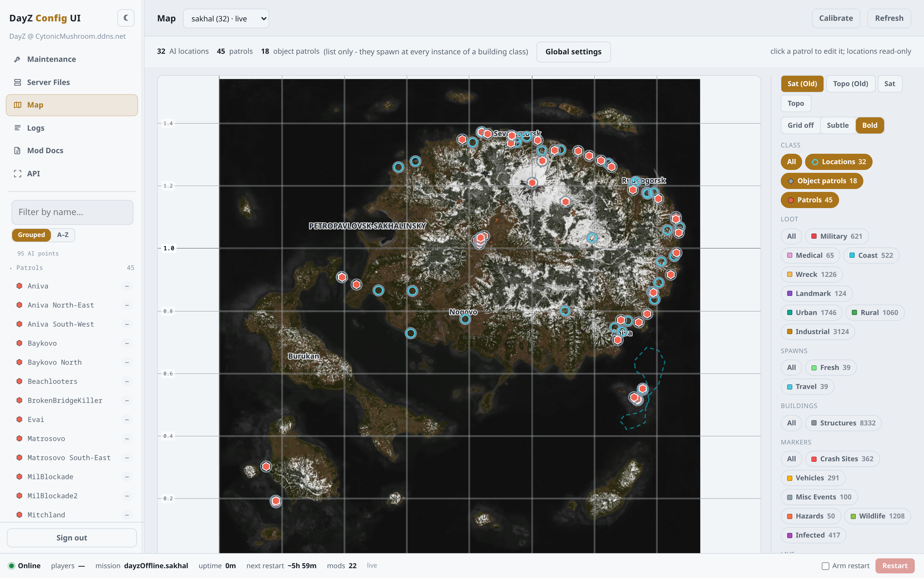The height and width of the screenshot is (578, 924).
Task: Switch to Topo (Old) map layer
Action: click(x=850, y=84)
